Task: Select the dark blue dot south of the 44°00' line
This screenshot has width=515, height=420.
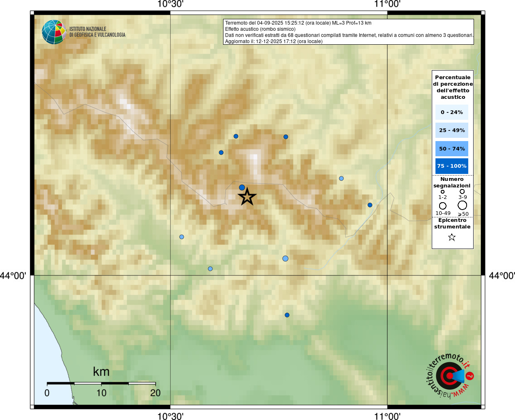Action: pyautogui.click(x=287, y=315)
